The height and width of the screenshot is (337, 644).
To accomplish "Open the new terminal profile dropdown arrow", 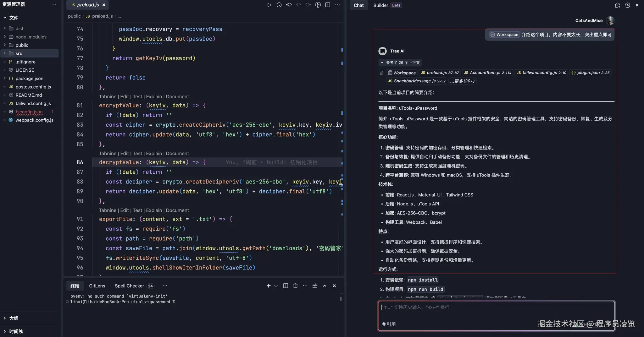I will tap(276, 286).
